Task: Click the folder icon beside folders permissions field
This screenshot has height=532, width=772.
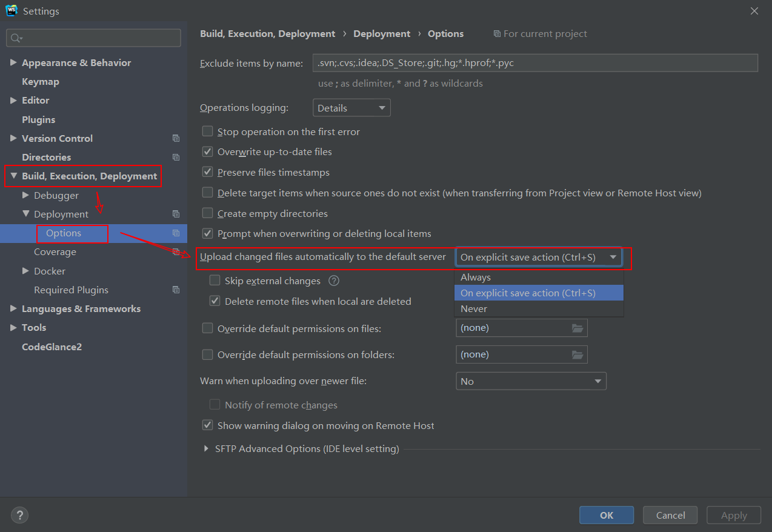Action: [x=579, y=354]
